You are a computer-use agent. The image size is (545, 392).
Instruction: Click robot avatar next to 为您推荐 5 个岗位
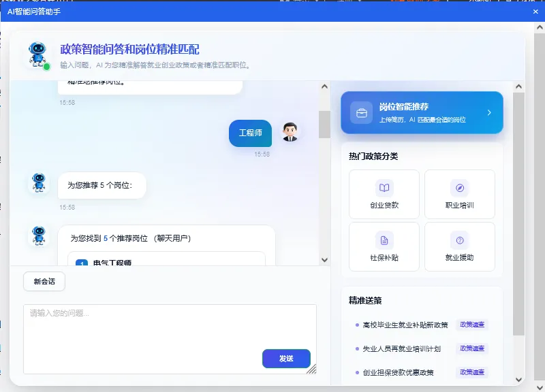(x=39, y=182)
